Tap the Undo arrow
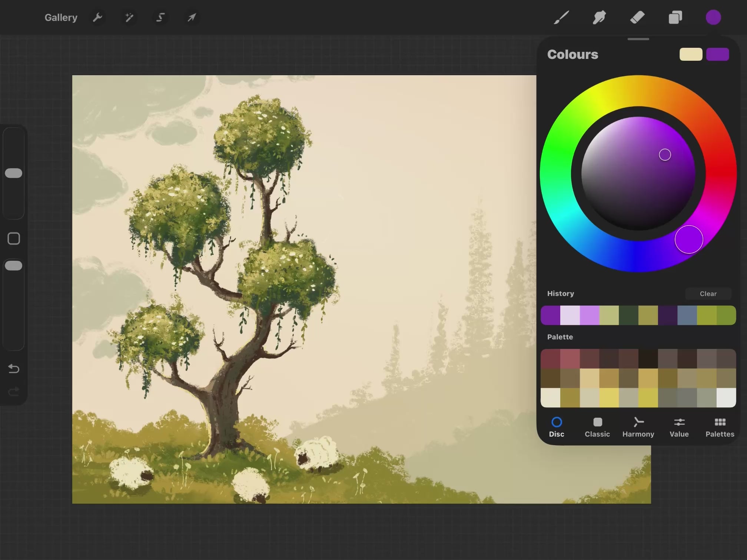Image resolution: width=747 pixels, height=560 pixels. [x=14, y=369]
